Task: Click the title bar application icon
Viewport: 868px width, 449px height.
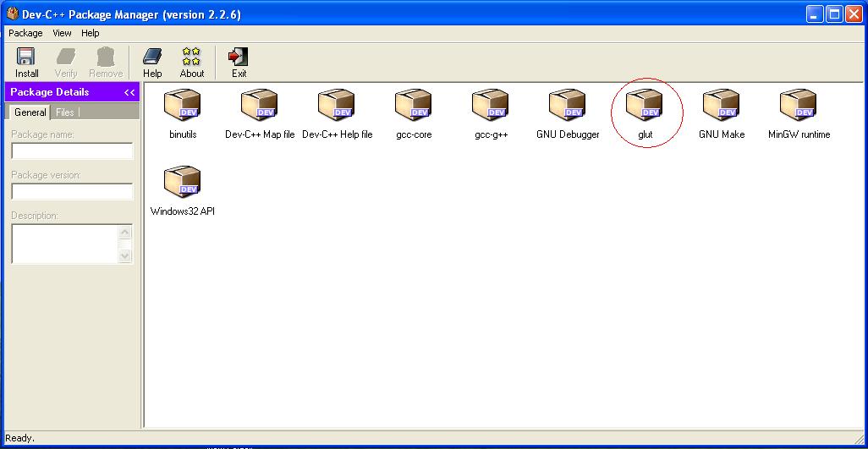Action: point(12,14)
